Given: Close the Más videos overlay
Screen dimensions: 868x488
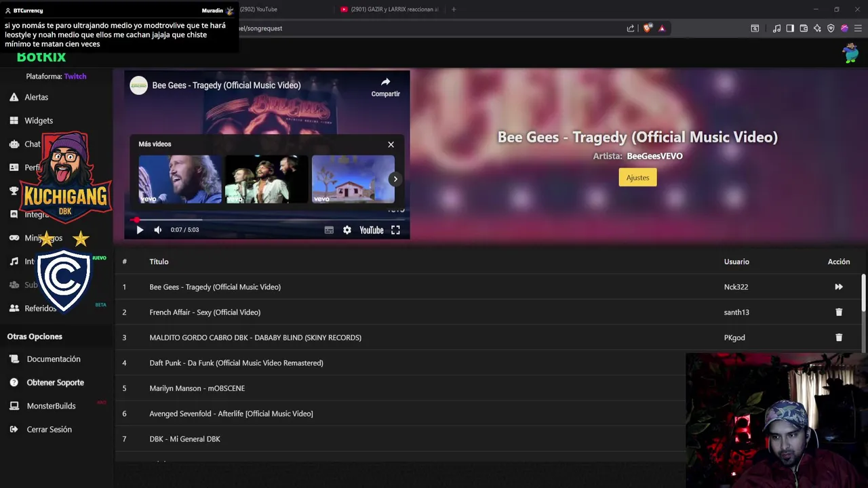Looking at the screenshot, I should pyautogui.click(x=391, y=144).
